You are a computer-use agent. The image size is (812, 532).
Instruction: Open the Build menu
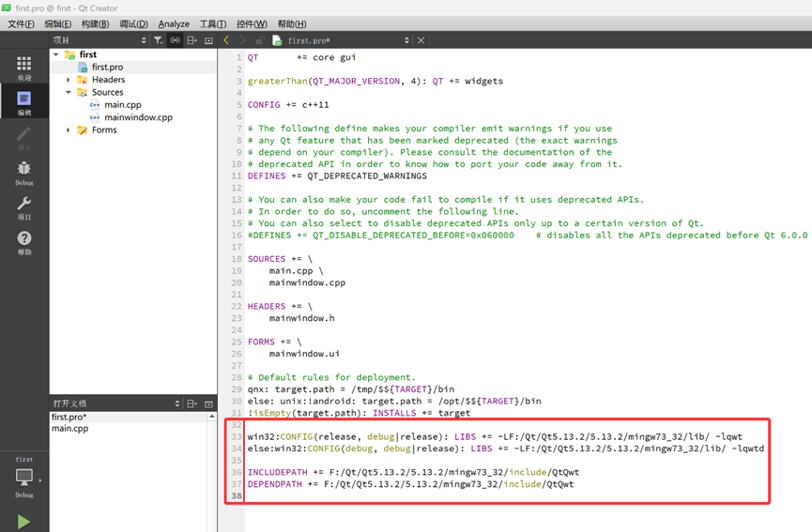pos(96,23)
